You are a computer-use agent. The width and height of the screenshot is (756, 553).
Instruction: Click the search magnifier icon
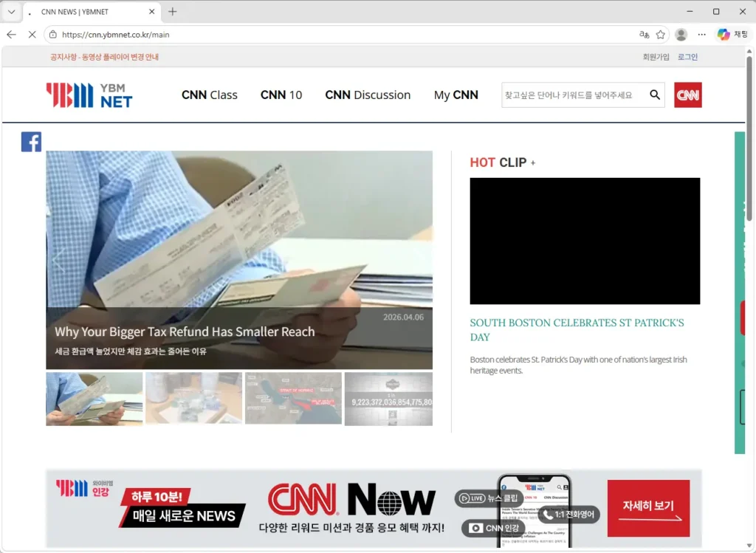pyautogui.click(x=654, y=95)
